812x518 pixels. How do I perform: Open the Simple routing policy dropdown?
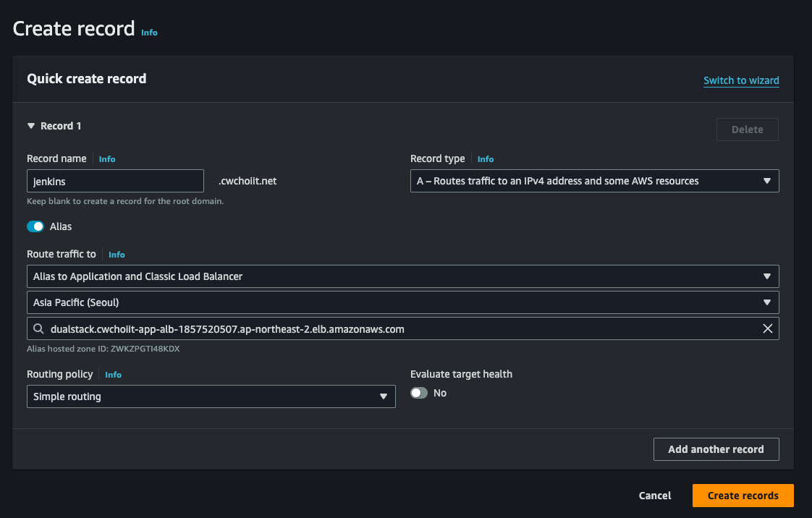(211, 396)
